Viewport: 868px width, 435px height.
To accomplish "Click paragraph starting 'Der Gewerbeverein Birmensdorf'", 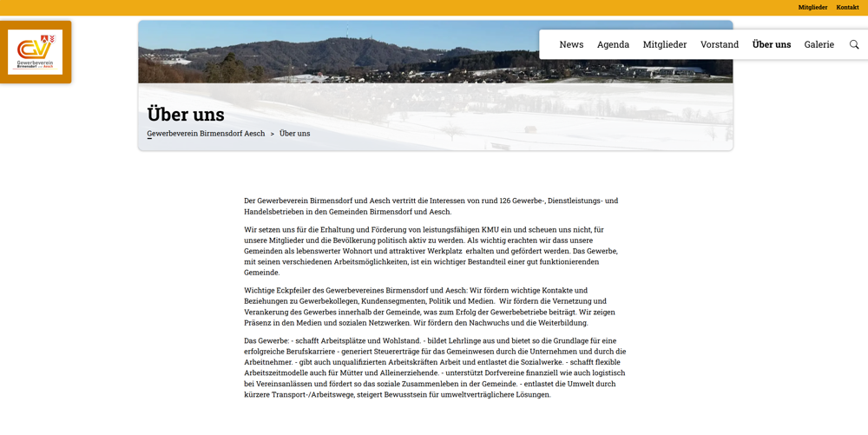I will point(431,206).
